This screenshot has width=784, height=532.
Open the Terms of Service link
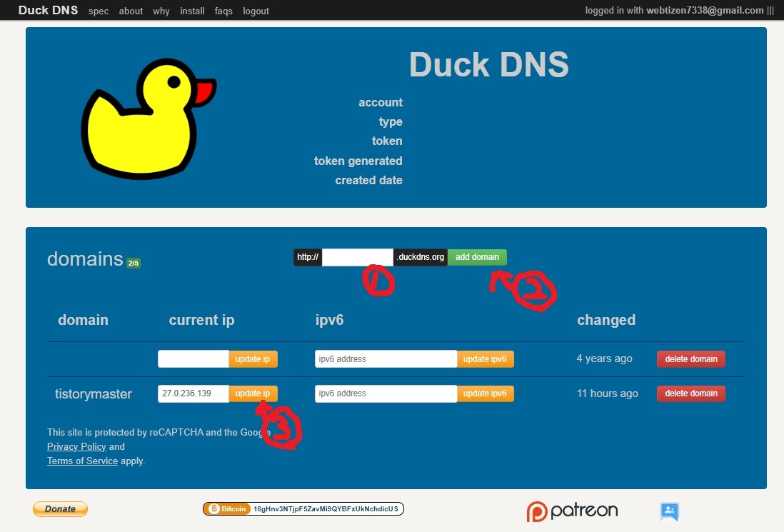coord(83,461)
